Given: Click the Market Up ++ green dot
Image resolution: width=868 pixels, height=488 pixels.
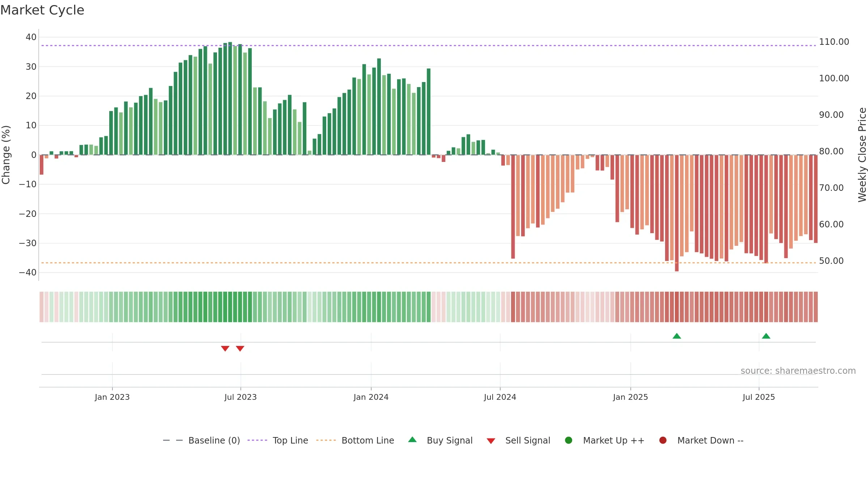Looking at the screenshot, I should pos(569,440).
